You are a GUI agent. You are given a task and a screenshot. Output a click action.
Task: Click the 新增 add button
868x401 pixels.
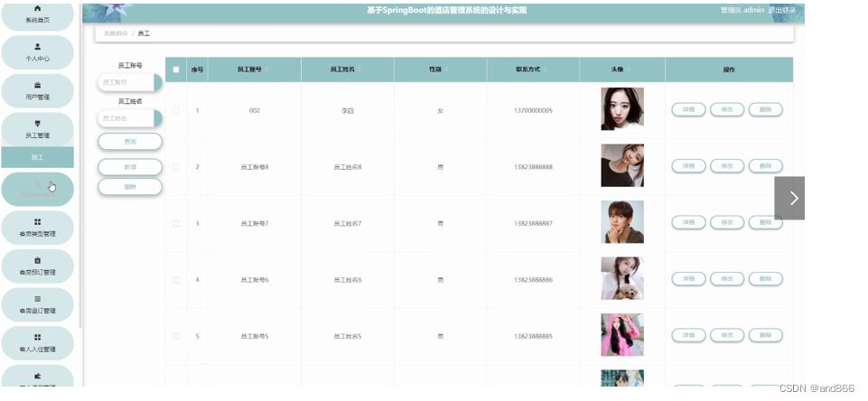click(130, 167)
